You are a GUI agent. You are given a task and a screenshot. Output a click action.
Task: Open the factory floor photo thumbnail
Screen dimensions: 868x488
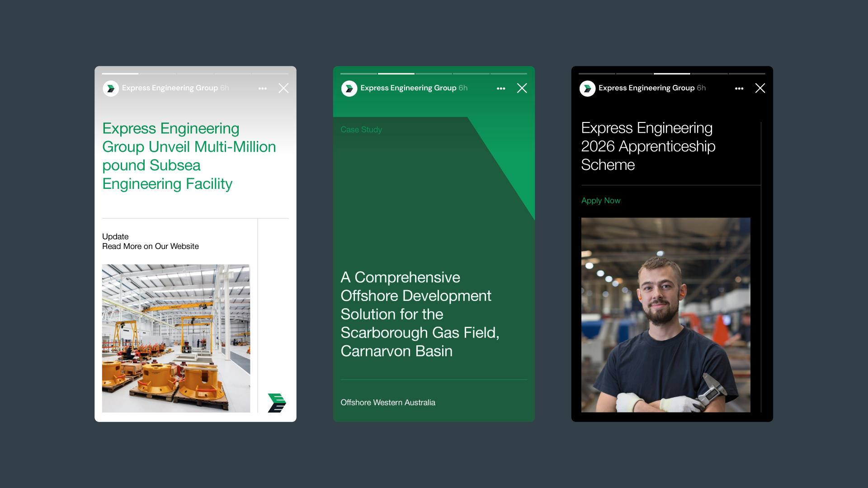click(x=176, y=338)
